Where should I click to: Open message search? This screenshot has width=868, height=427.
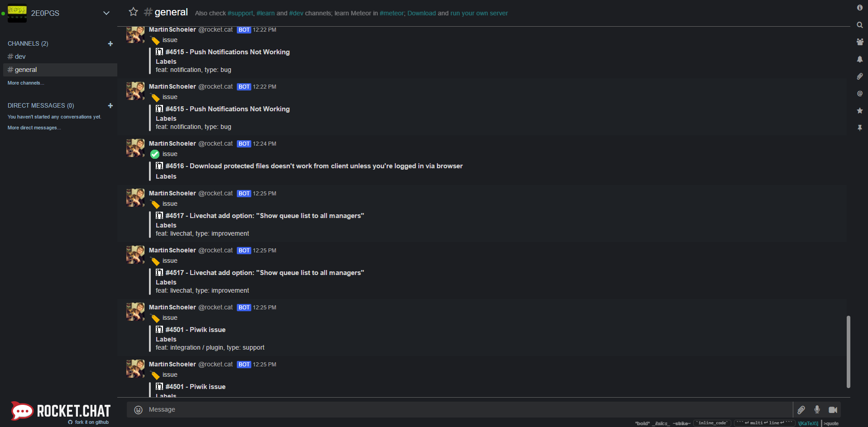coord(860,25)
